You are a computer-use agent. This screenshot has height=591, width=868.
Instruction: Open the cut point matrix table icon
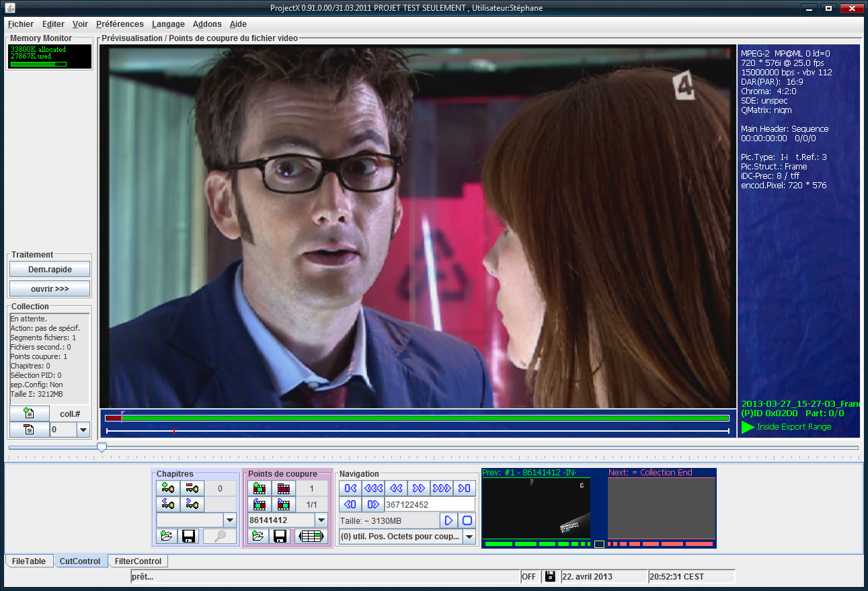311,536
